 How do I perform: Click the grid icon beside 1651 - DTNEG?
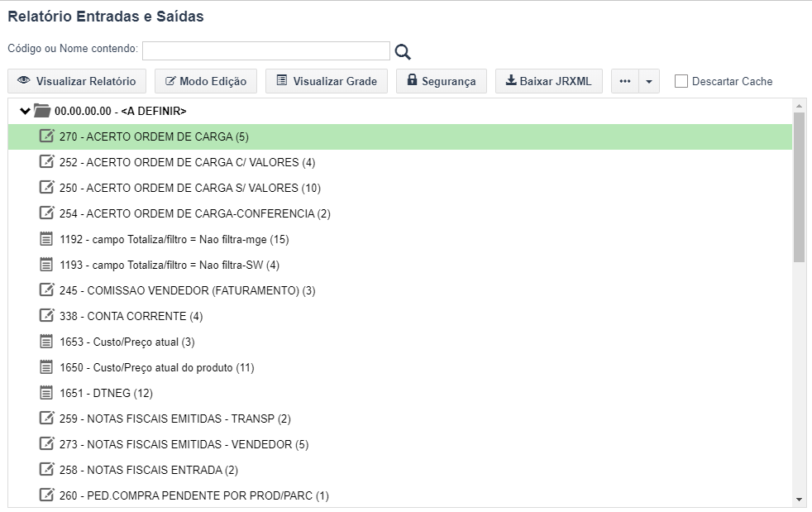point(46,393)
